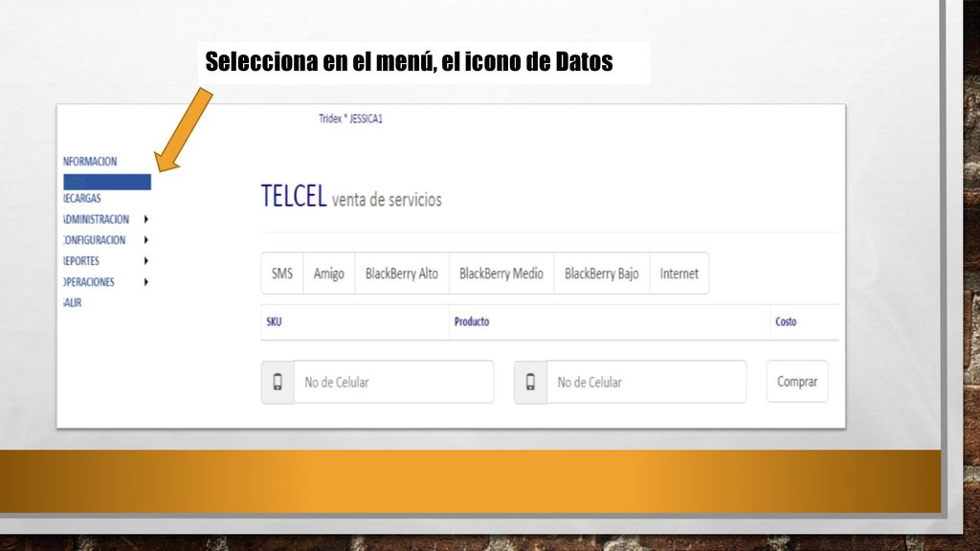Expand the OPERACIONES submenu arrow

pos(145,282)
